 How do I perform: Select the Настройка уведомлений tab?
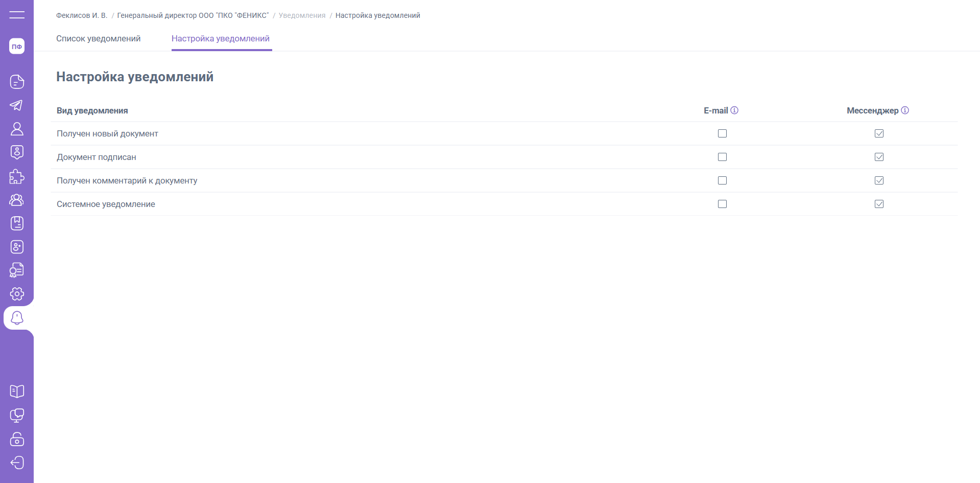(x=221, y=39)
